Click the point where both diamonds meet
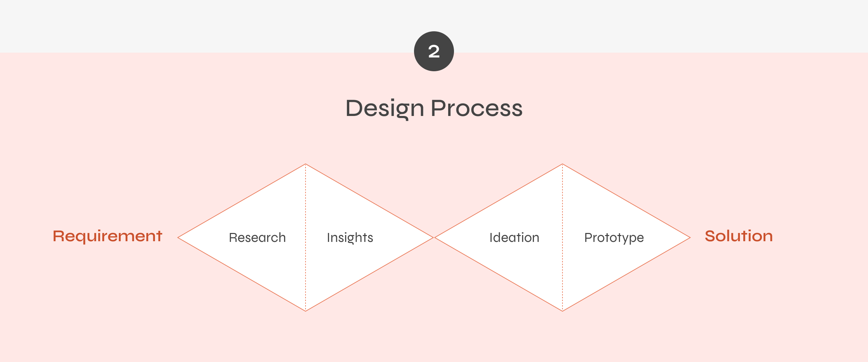This screenshot has width=868, height=362. (x=434, y=237)
